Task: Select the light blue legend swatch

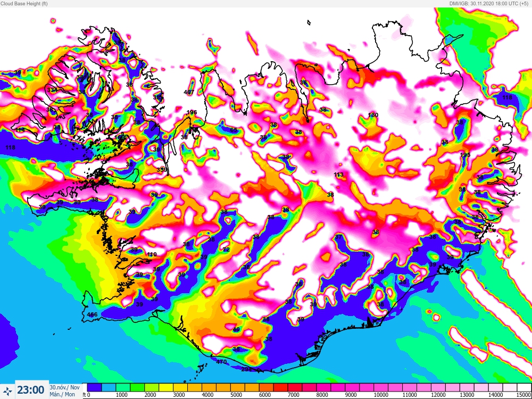Action: [x=109, y=387]
